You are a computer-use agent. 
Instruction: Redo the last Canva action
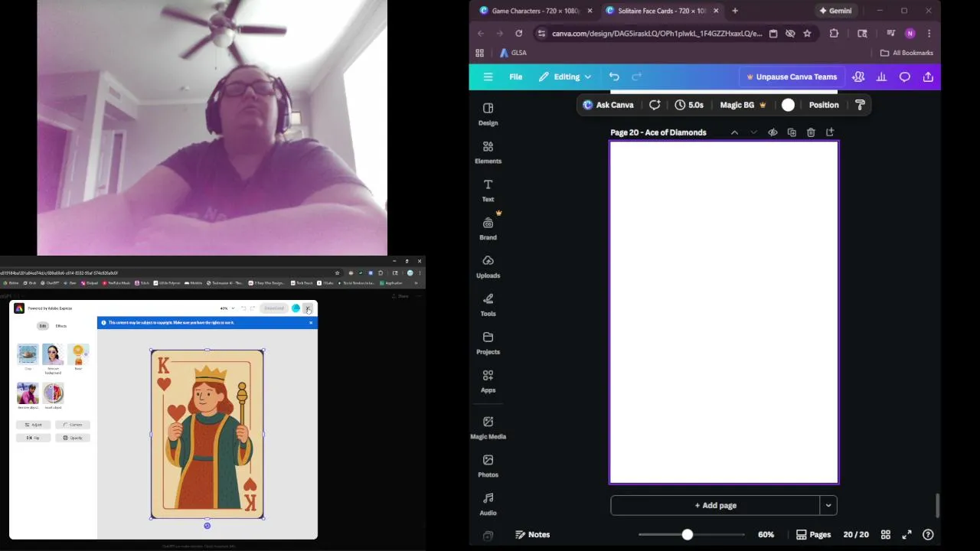point(636,77)
